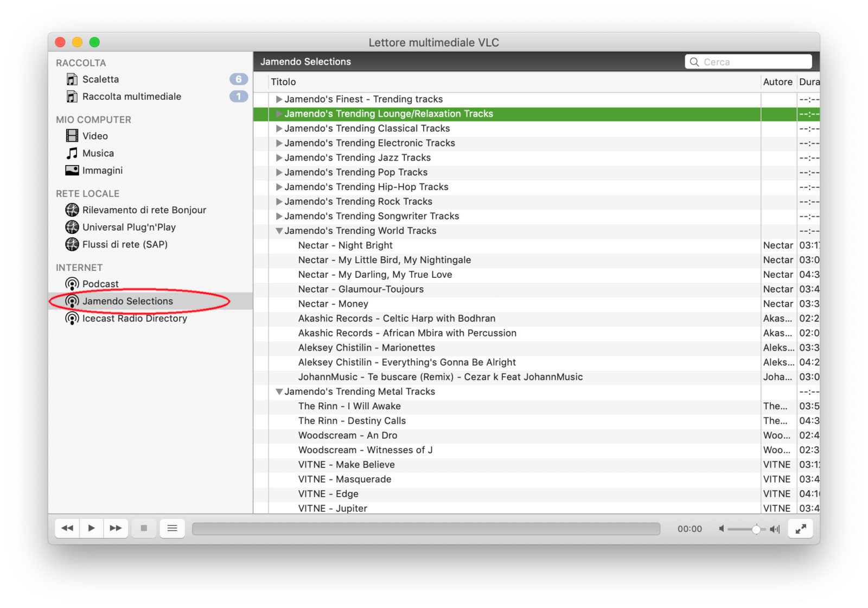Click the Scaletta count badge 6
868x608 pixels.
tap(239, 79)
